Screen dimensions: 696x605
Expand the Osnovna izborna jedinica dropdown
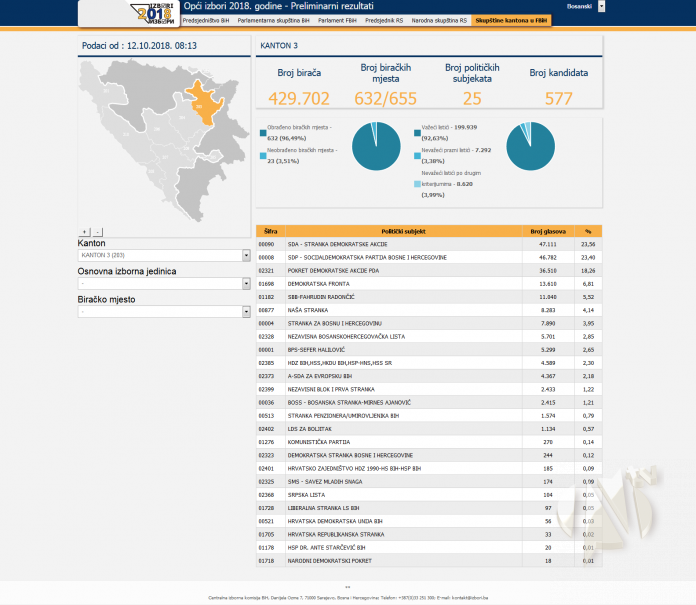pyautogui.click(x=246, y=283)
